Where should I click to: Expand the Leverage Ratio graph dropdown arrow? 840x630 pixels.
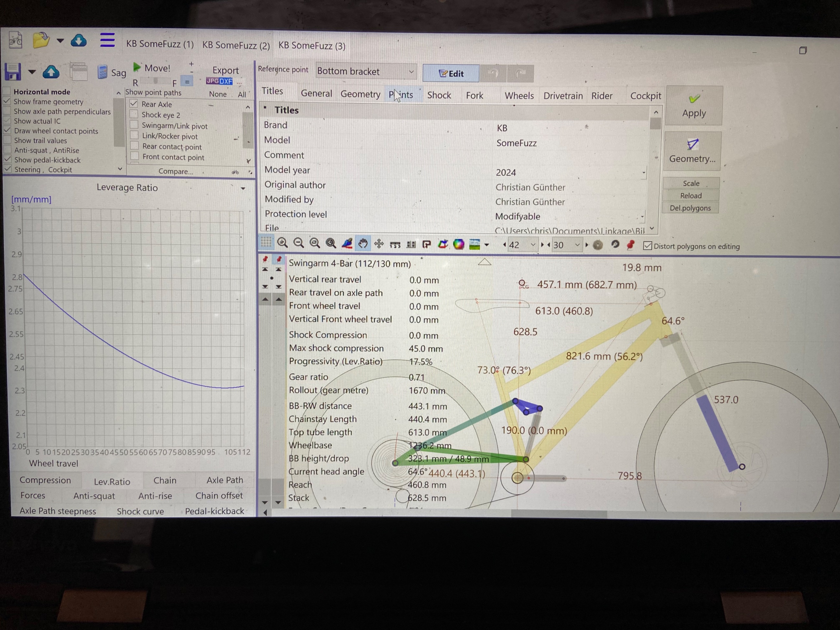coord(243,188)
